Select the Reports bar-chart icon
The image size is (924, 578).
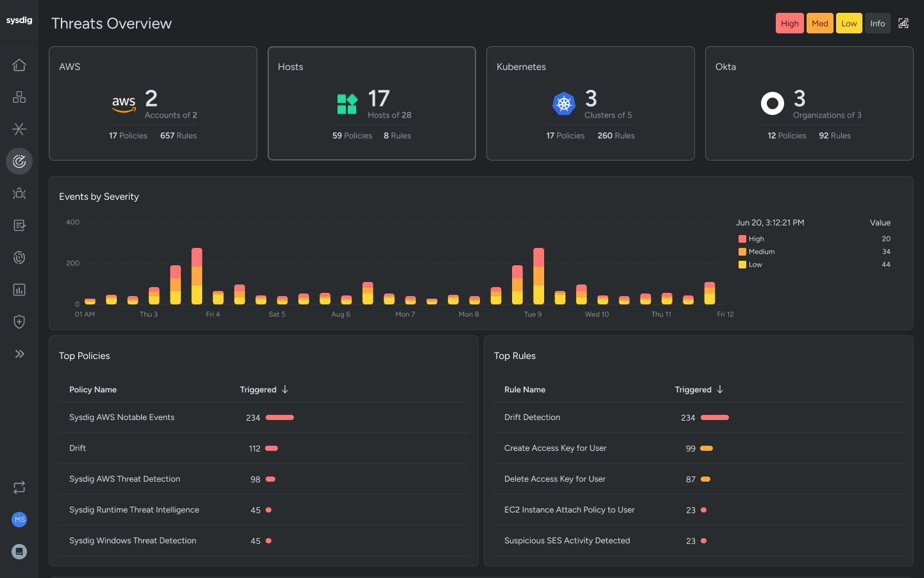(x=19, y=290)
